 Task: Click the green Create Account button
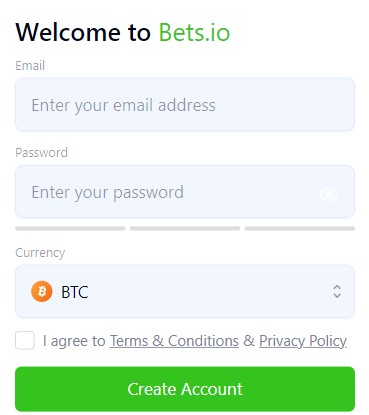pyautogui.click(x=185, y=389)
